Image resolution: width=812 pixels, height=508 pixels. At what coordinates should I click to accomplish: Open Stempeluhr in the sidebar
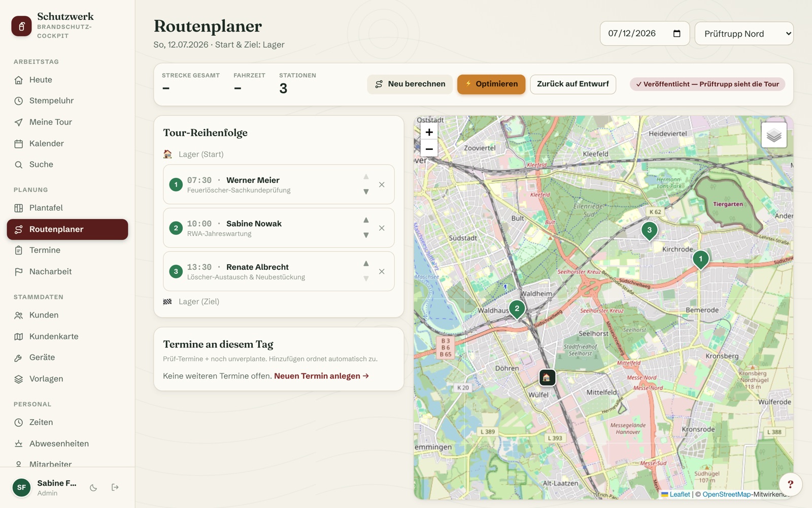click(x=67, y=101)
